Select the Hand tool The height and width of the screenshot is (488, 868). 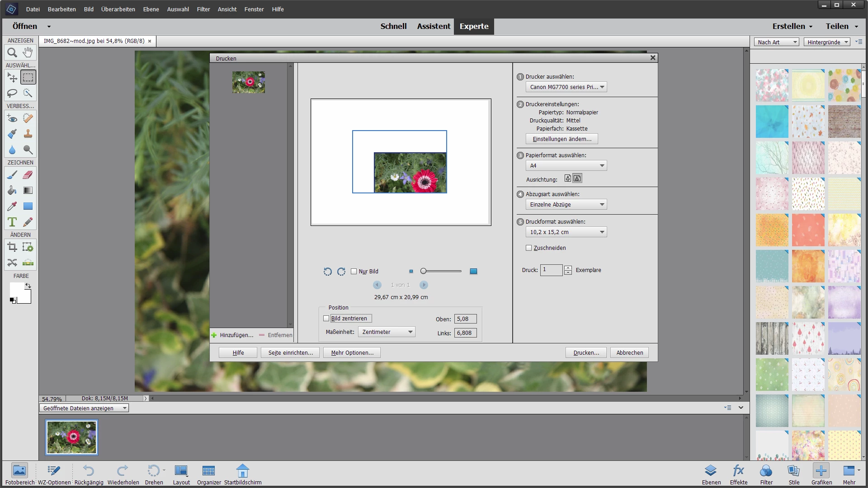point(28,53)
